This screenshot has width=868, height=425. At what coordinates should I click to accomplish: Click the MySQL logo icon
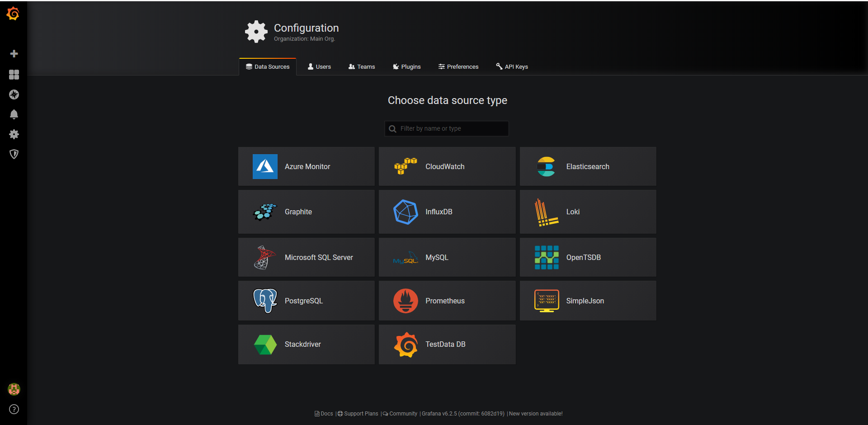[406, 258]
